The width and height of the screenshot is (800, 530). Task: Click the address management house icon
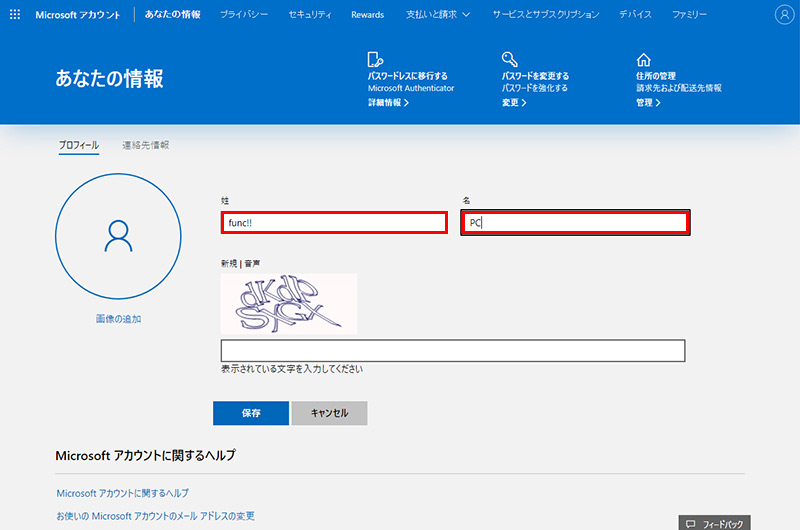point(643,60)
